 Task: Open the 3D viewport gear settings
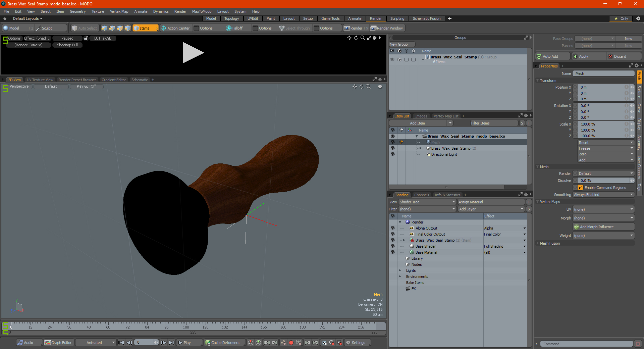coord(380,87)
